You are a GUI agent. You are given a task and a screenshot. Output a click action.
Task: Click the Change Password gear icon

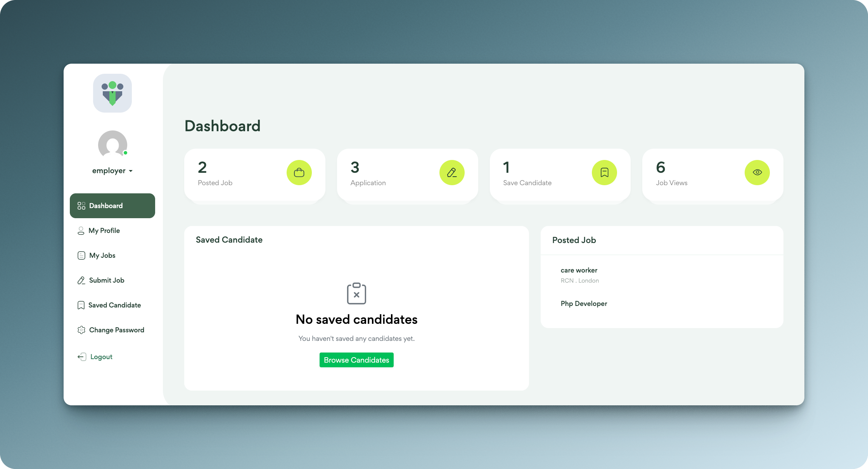pyautogui.click(x=81, y=330)
